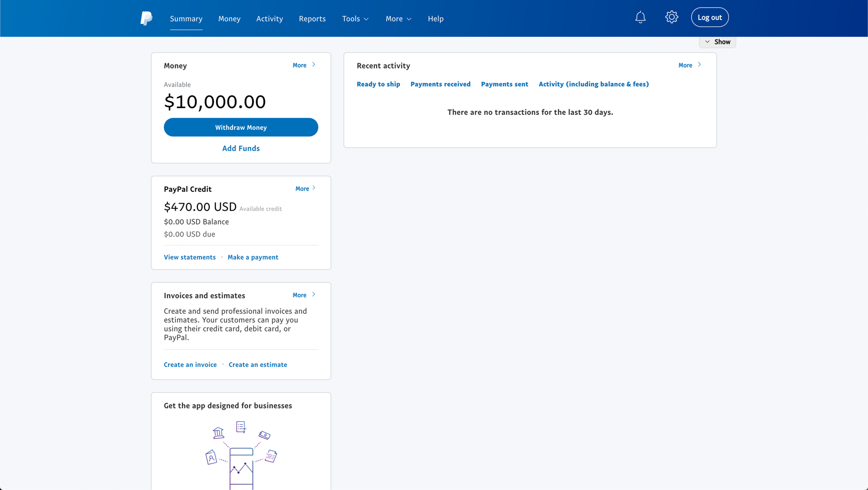Viewport: 868px width, 490px height.
Task: Click Make a payment link
Action: tap(253, 257)
